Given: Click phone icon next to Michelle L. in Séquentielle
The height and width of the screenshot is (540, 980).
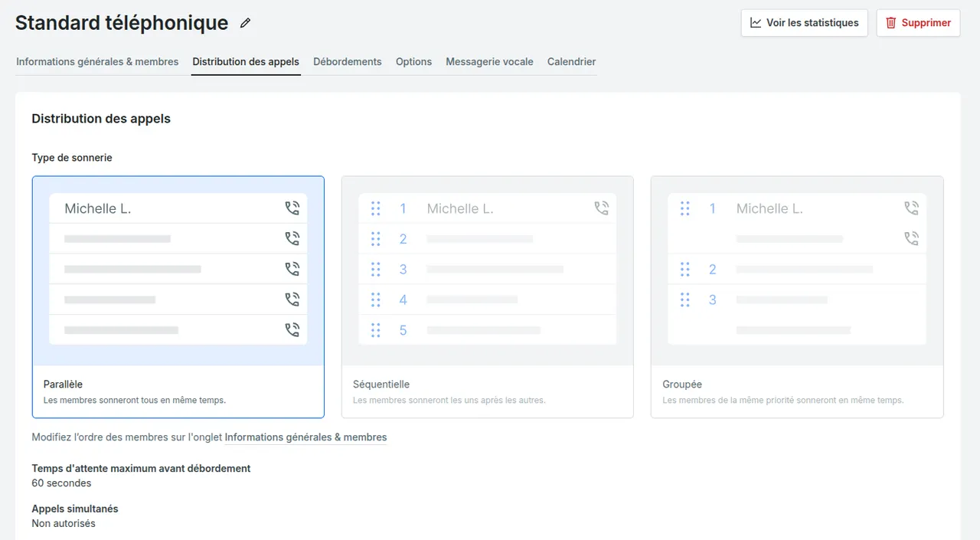Looking at the screenshot, I should [x=601, y=208].
